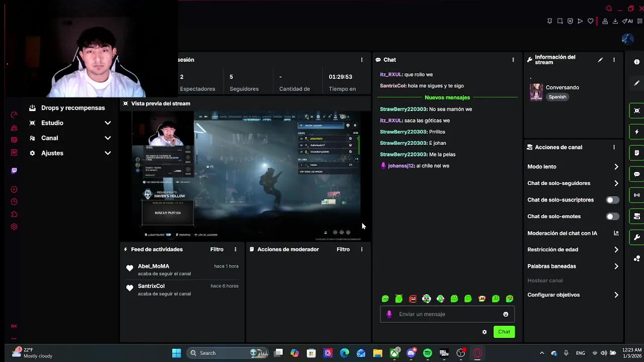Open the Twitch icon in browser sidebar

click(14, 170)
